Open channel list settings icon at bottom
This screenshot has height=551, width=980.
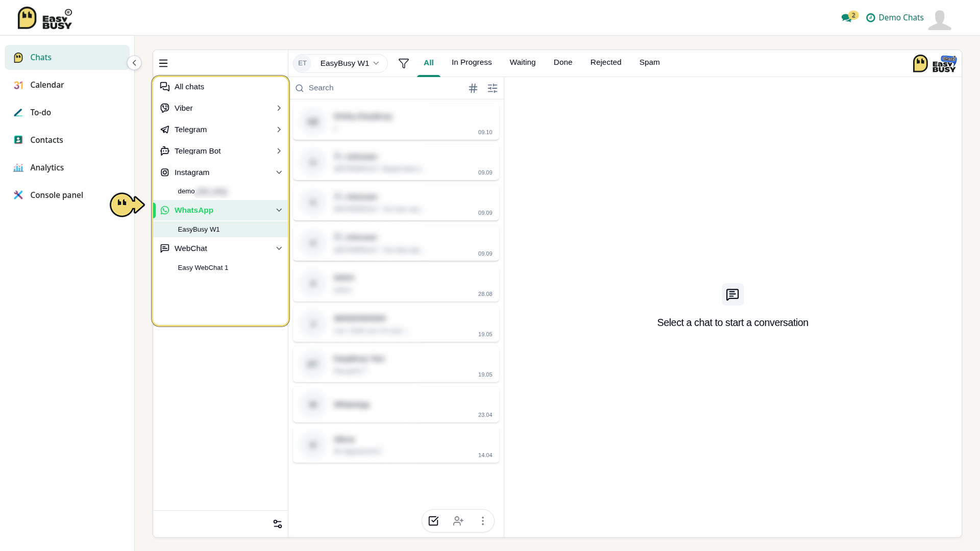pyautogui.click(x=278, y=524)
